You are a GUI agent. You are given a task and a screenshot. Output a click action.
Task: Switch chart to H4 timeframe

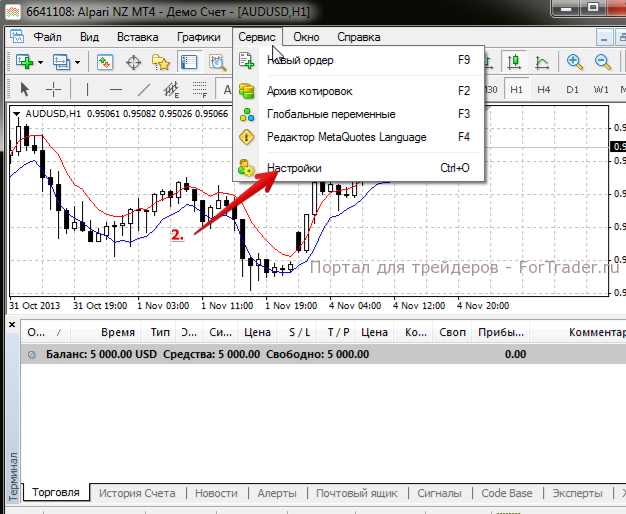point(543,89)
